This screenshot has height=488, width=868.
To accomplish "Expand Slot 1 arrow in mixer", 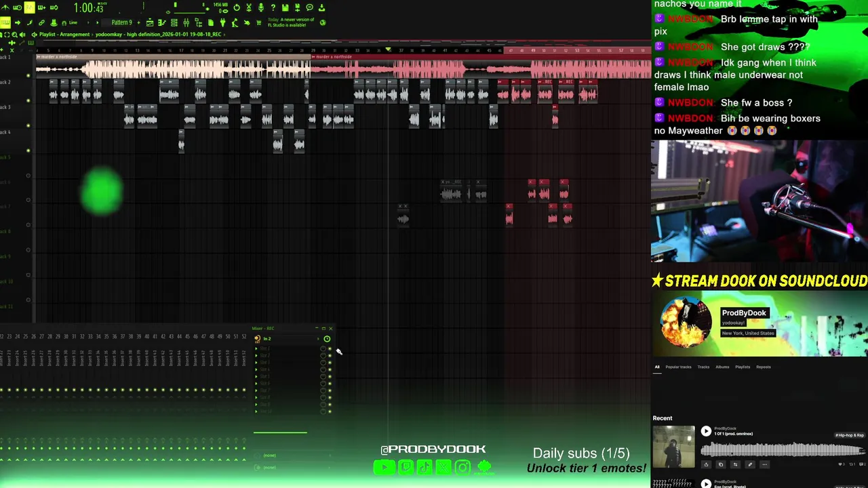I will 256,348.
